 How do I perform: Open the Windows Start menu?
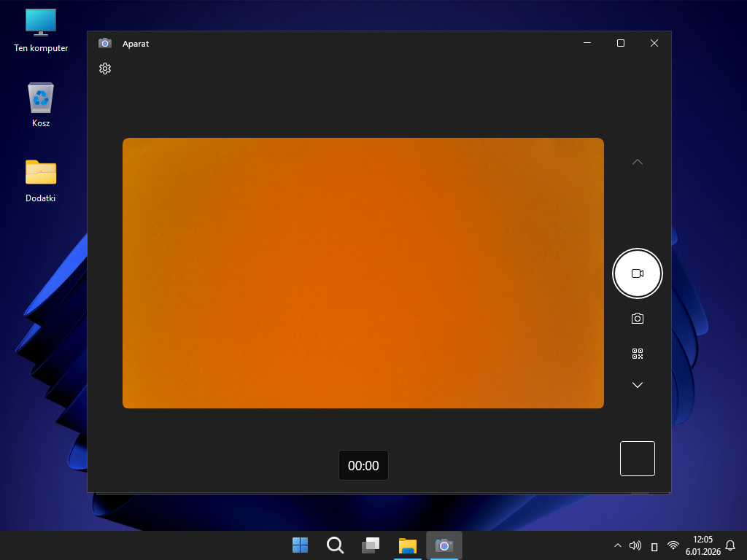point(300,545)
